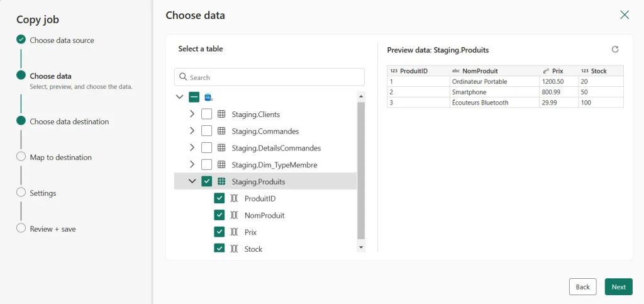Select the Staging.Clients table name

(256, 114)
